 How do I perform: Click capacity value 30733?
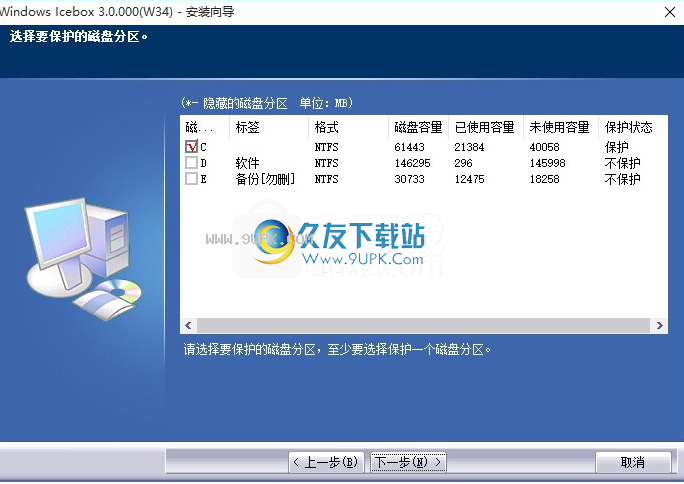[x=409, y=179]
